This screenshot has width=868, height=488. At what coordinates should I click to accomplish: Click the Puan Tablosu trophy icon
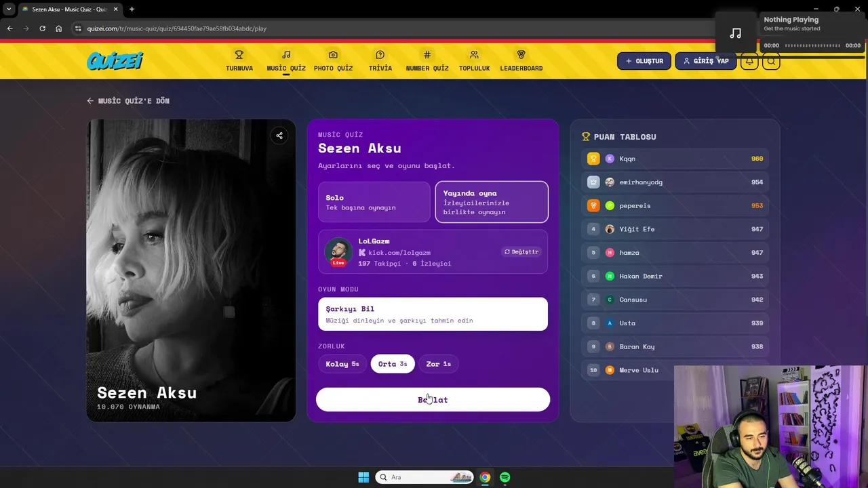[586, 137]
